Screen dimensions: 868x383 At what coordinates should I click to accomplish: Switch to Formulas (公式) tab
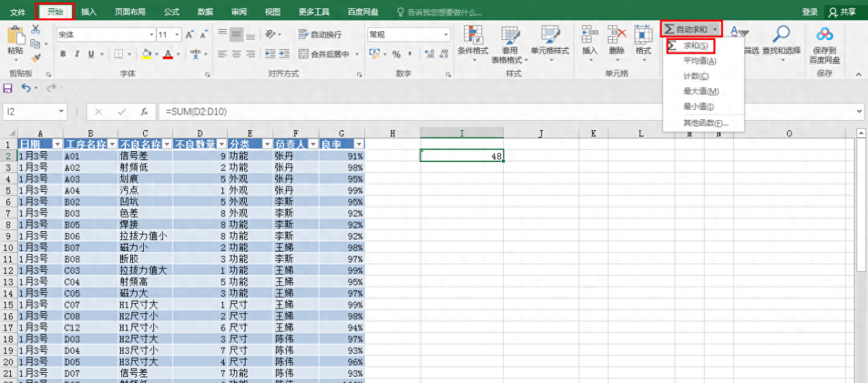(x=172, y=12)
